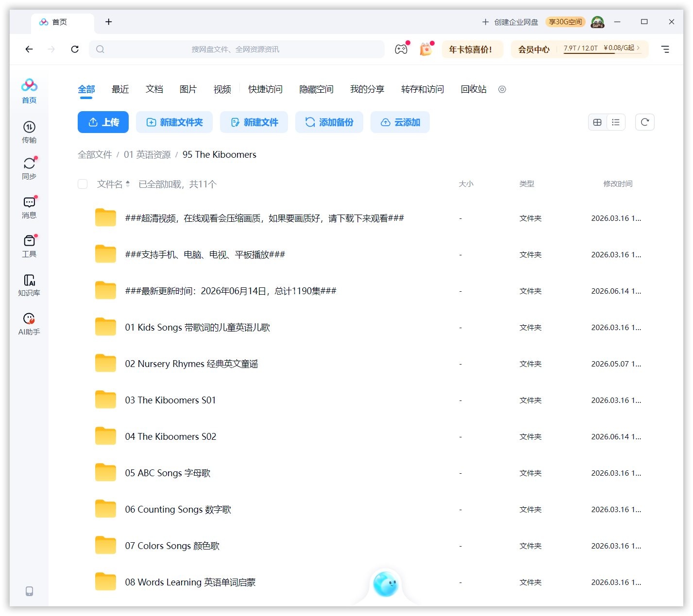The width and height of the screenshot is (693, 616).
Task: Refresh the file list
Action: [644, 122]
